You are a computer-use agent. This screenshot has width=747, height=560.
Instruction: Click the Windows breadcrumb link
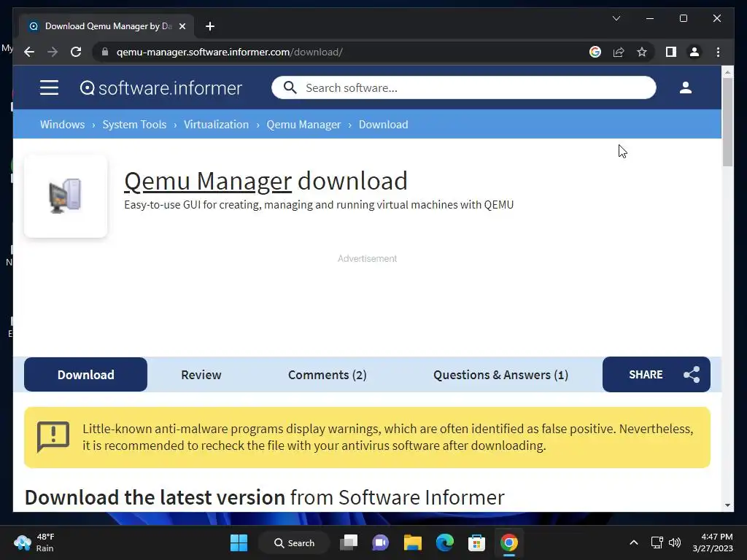pos(63,124)
